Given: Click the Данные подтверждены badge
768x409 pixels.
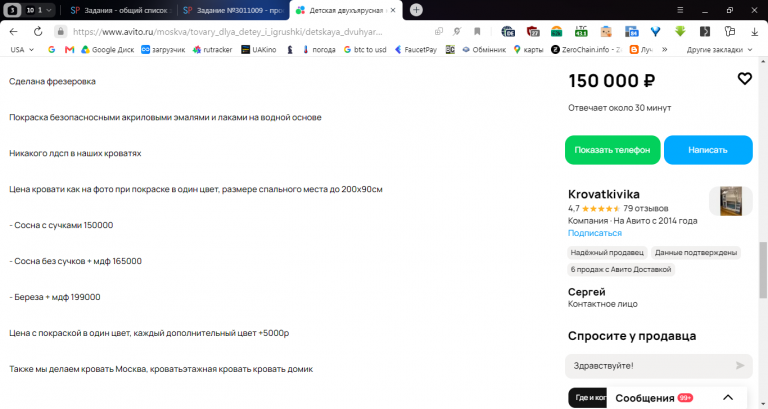Looking at the screenshot, I should coord(696,253).
